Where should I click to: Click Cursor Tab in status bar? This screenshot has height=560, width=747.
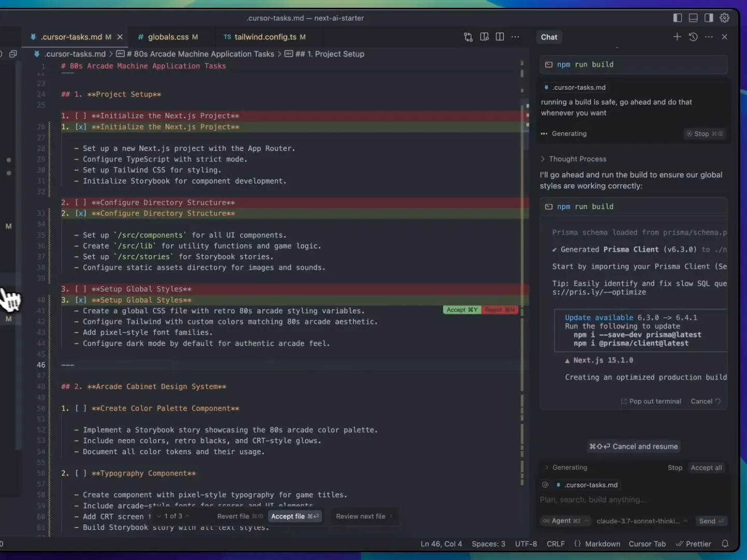tap(647, 544)
